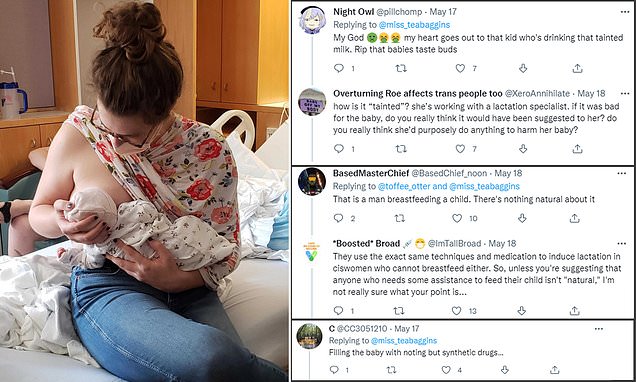The image size is (636, 382).
Task: Like Night Owl's tweet with heart icon
Action: 460,68
